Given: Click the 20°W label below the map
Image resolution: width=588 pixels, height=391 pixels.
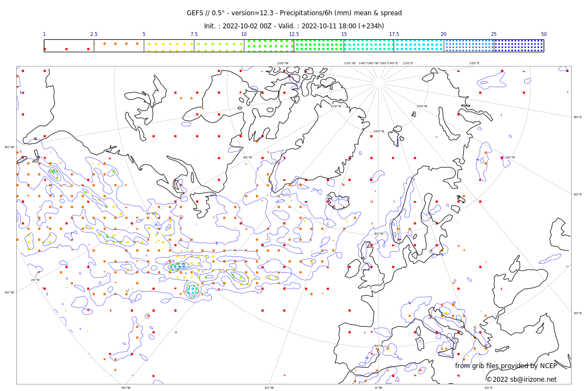Looking at the screenshot, I should coord(269,388).
